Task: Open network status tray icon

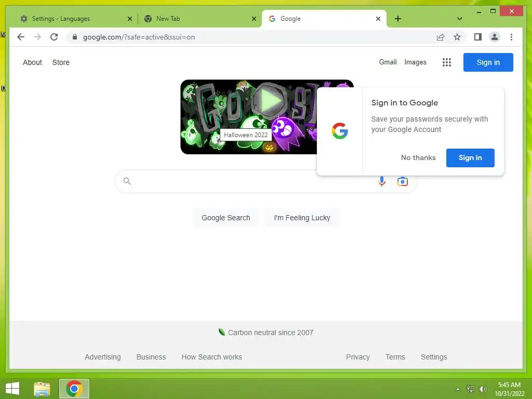Action: click(471, 389)
